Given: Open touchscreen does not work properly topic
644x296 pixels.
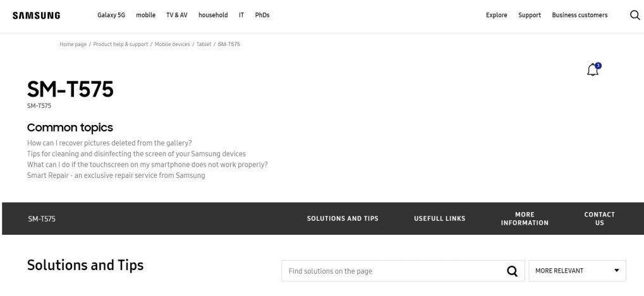Looking at the screenshot, I should pos(147,164).
